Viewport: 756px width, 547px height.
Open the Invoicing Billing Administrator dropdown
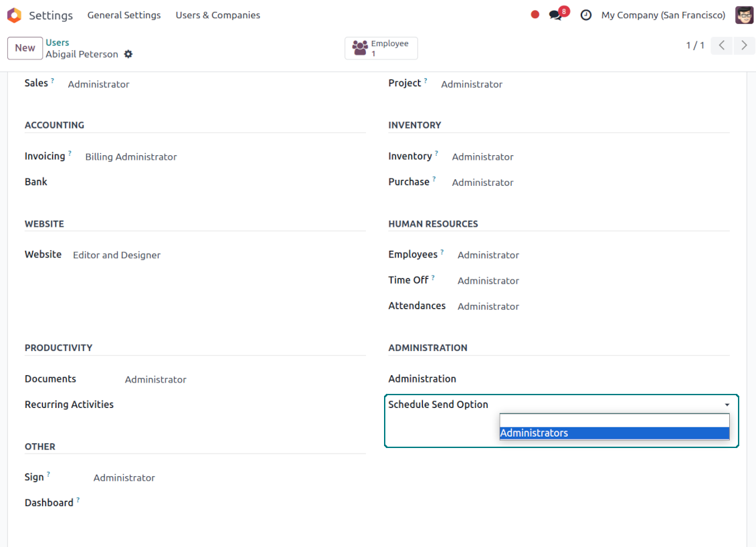[x=131, y=157]
